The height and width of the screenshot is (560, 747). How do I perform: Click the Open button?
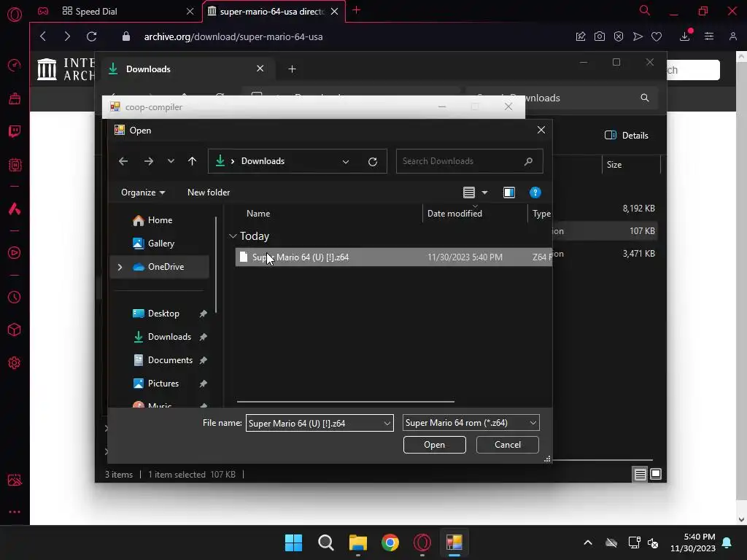pos(435,445)
